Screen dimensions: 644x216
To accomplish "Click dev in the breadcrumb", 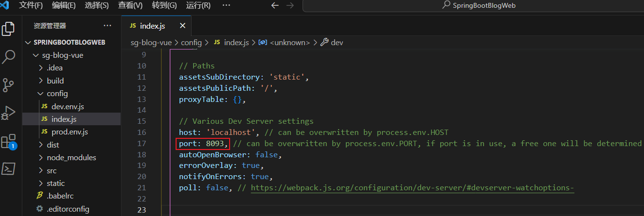I will pos(337,42).
